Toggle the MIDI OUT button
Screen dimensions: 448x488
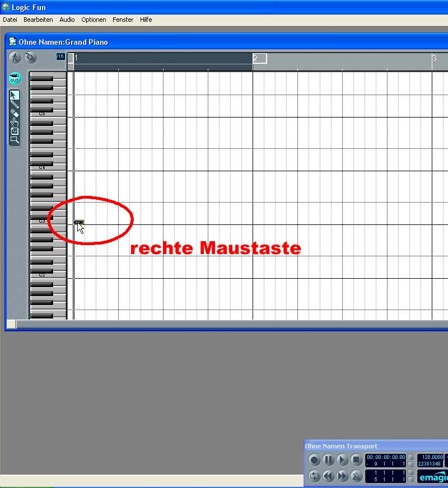[15, 78]
